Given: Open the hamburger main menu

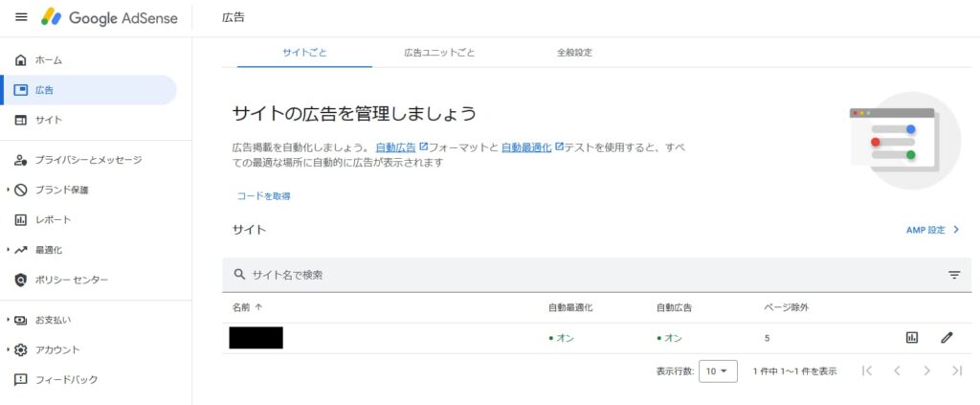Looking at the screenshot, I should click(x=21, y=17).
